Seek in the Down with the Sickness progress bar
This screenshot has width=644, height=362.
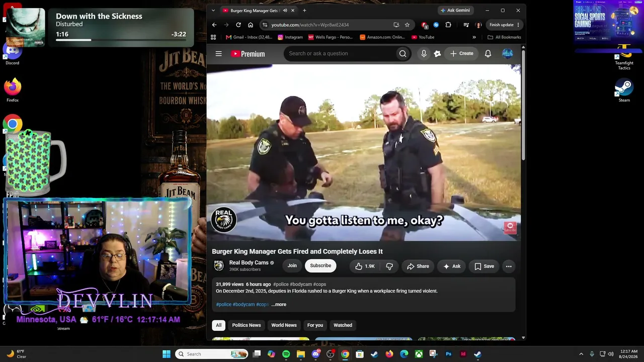pyautogui.click(x=121, y=40)
